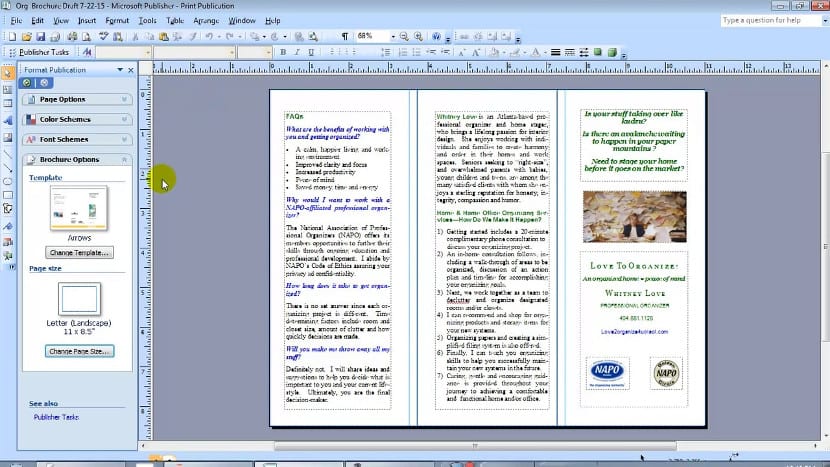This screenshot has height=467, width=830.
Task: Select the Arrow drawing tool
Action: pyautogui.click(x=7, y=168)
